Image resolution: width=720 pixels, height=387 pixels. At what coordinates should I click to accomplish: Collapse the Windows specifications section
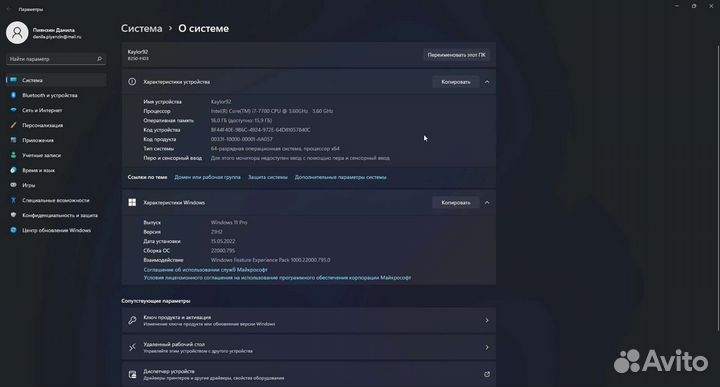point(487,202)
